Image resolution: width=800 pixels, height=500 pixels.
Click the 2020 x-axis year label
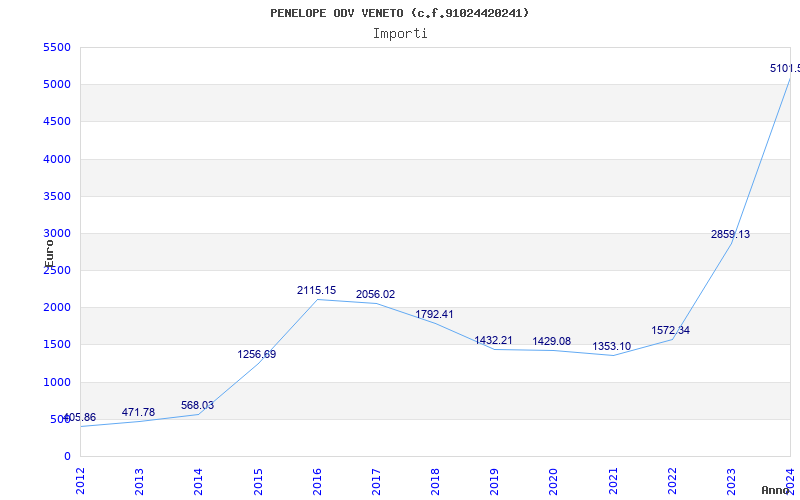pos(554,481)
